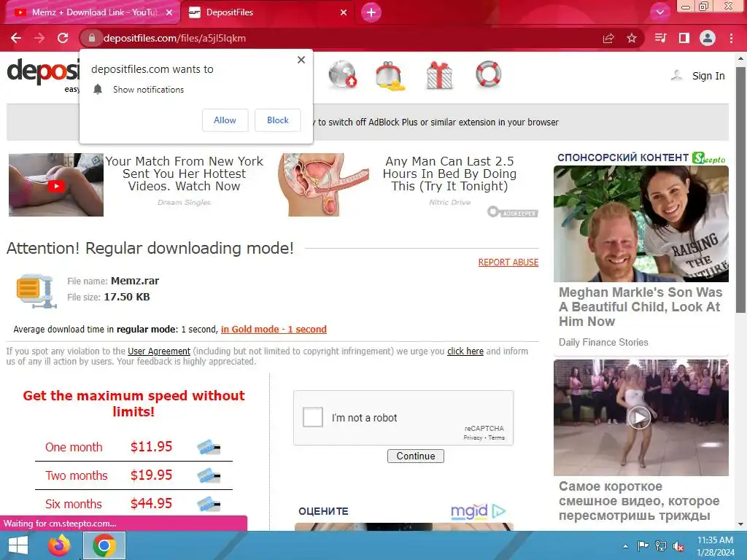The height and width of the screenshot is (560, 747).
Task: Select Two months $19.95 plan
Action: (x=133, y=475)
